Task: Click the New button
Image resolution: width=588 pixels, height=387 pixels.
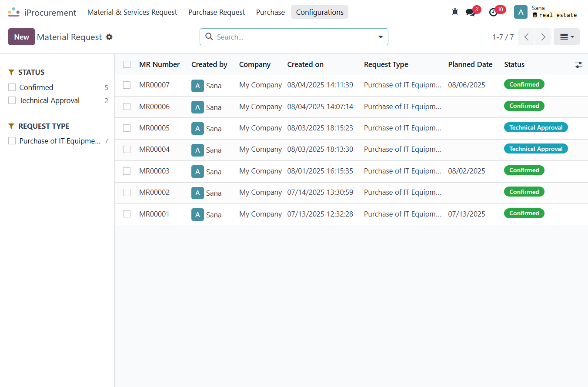Action: [21, 37]
